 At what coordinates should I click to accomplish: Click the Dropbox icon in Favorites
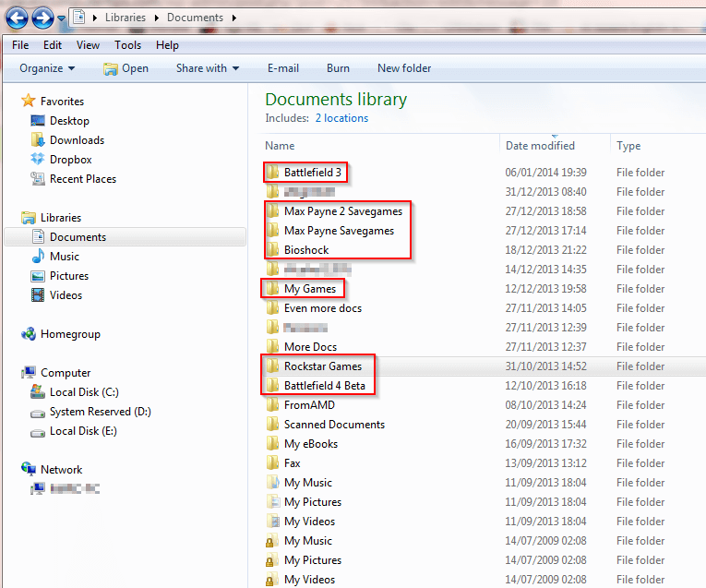point(38,159)
